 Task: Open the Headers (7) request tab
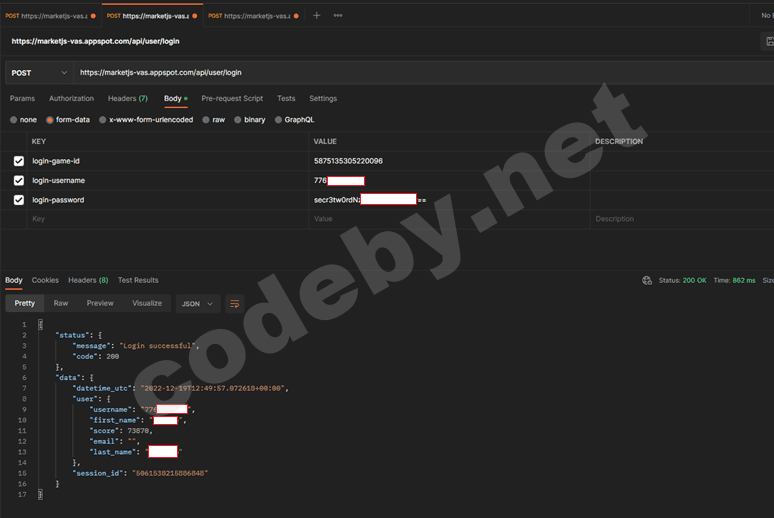tap(128, 99)
